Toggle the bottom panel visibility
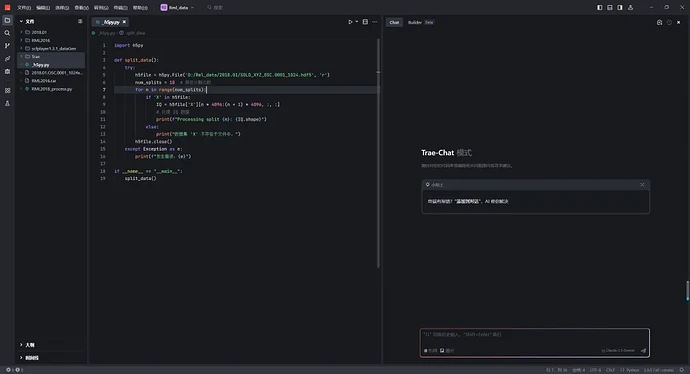690x374 pixels. click(609, 7)
